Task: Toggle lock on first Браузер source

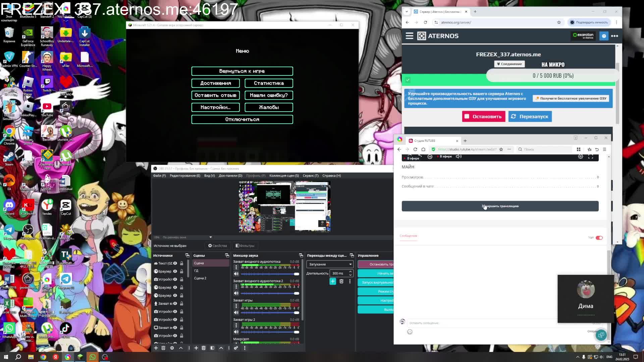Action: click(x=181, y=271)
